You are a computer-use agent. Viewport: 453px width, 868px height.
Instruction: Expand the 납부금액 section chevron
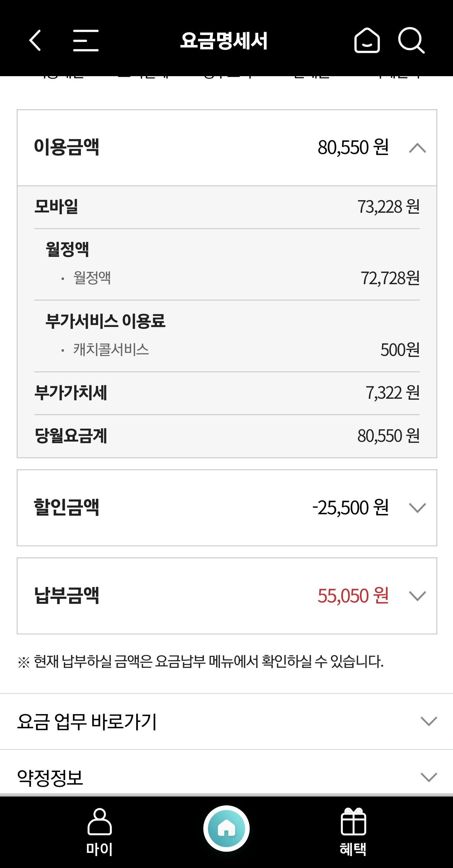[417, 596]
